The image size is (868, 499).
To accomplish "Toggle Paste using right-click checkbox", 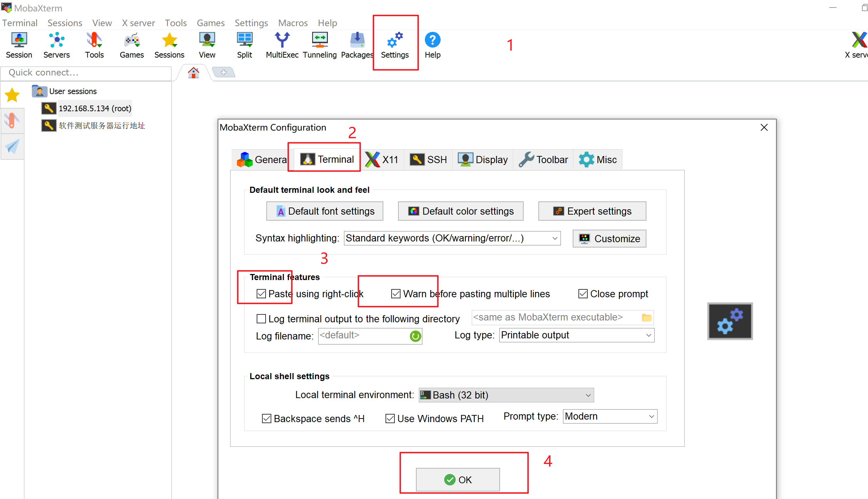I will tap(261, 294).
